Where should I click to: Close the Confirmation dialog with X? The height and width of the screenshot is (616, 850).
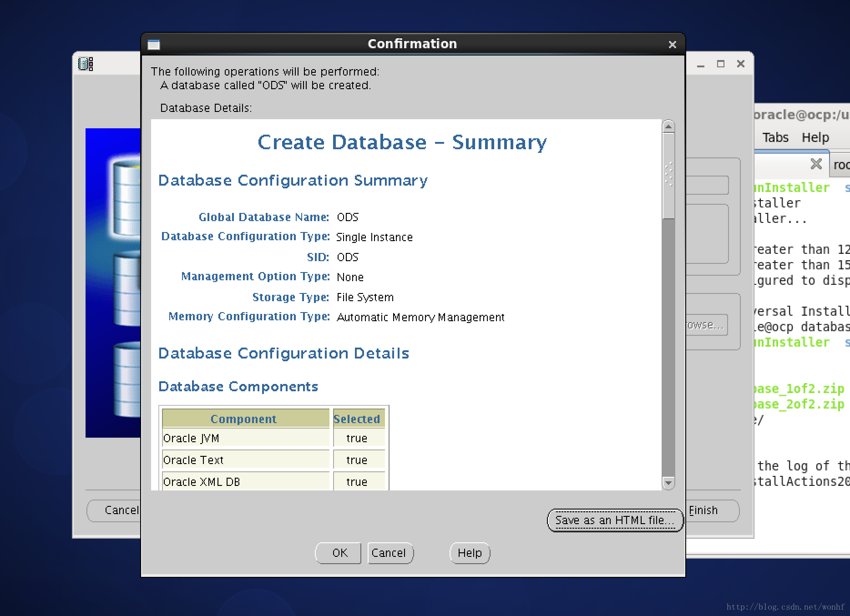click(x=672, y=44)
